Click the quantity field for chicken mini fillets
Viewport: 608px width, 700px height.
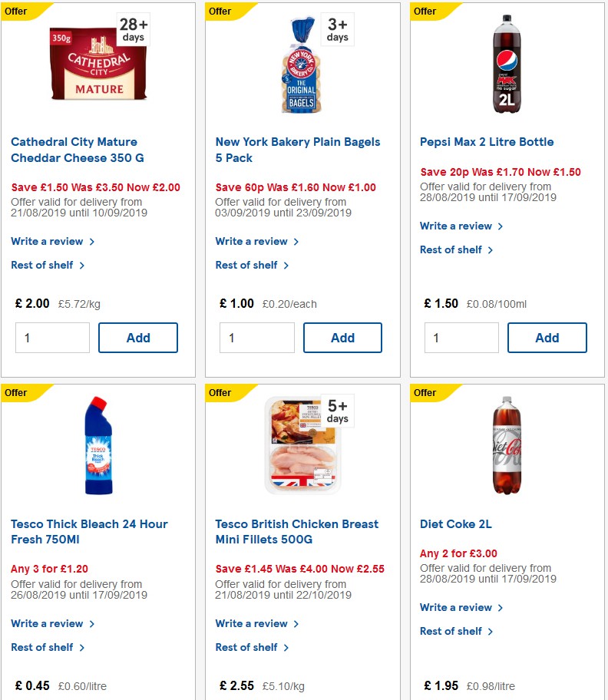point(256,698)
